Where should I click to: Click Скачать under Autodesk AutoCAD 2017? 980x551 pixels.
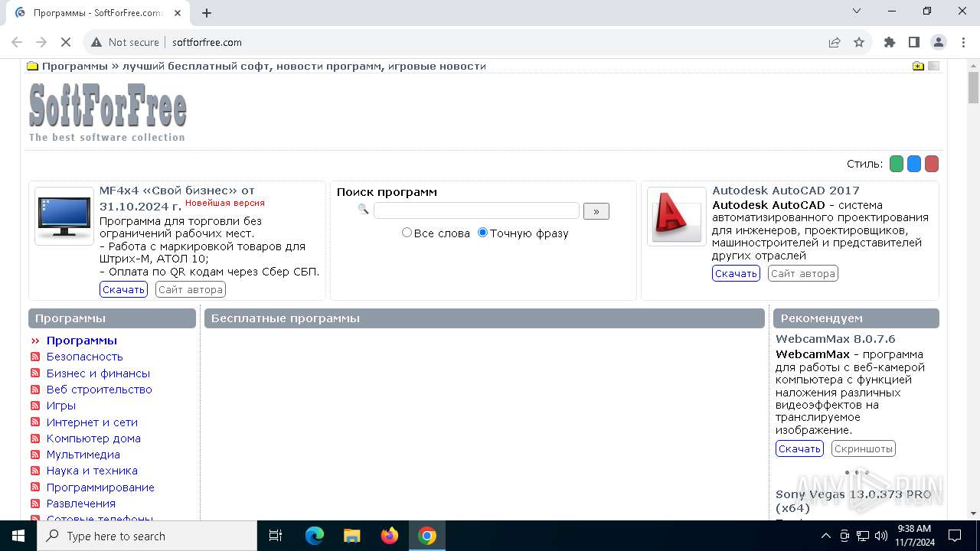[736, 273]
